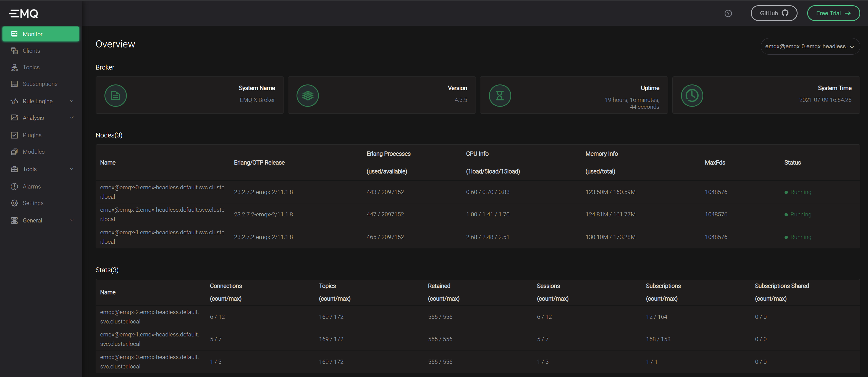Viewport: 868px width, 377px height.
Task: Click the System Name document icon
Action: click(x=116, y=95)
